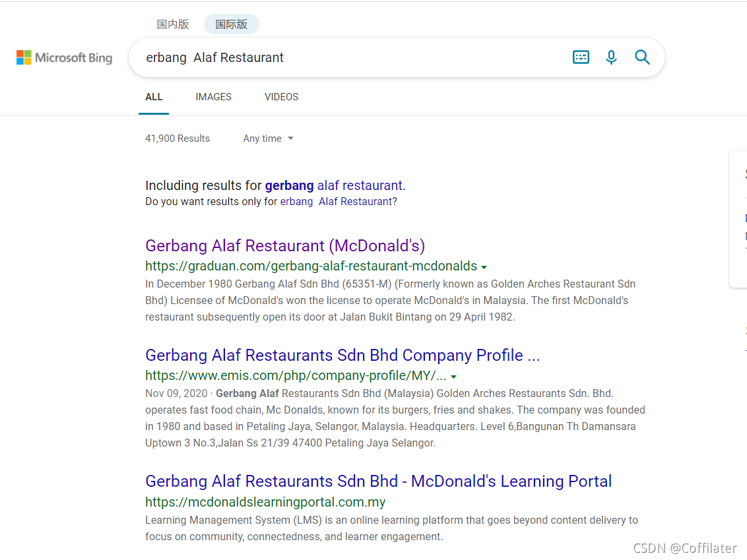This screenshot has width=747, height=560.
Task: Click mcdonaldslearningportal.com.my URL
Action: 265,502
